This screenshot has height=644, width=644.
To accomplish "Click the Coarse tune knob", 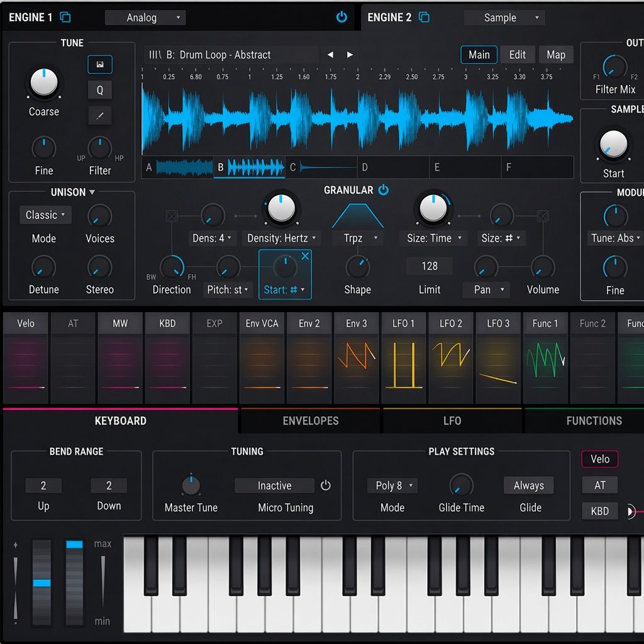I will (x=44, y=82).
